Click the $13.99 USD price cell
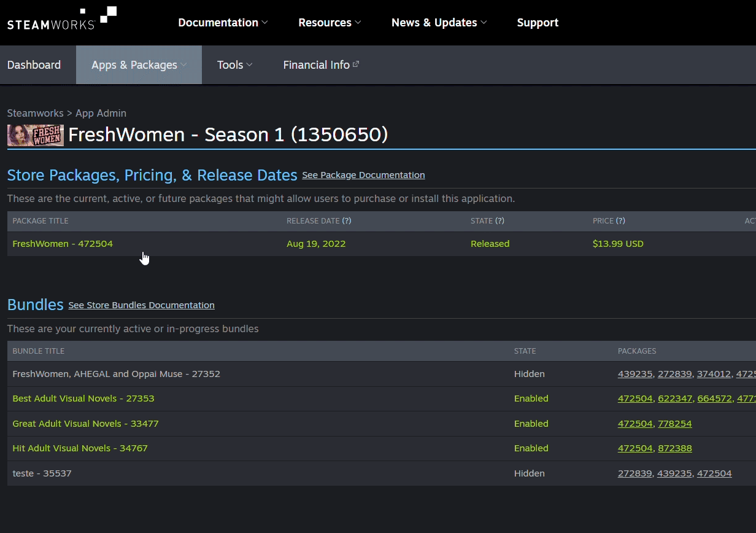This screenshot has width=756, height=533. click(618, 244)
